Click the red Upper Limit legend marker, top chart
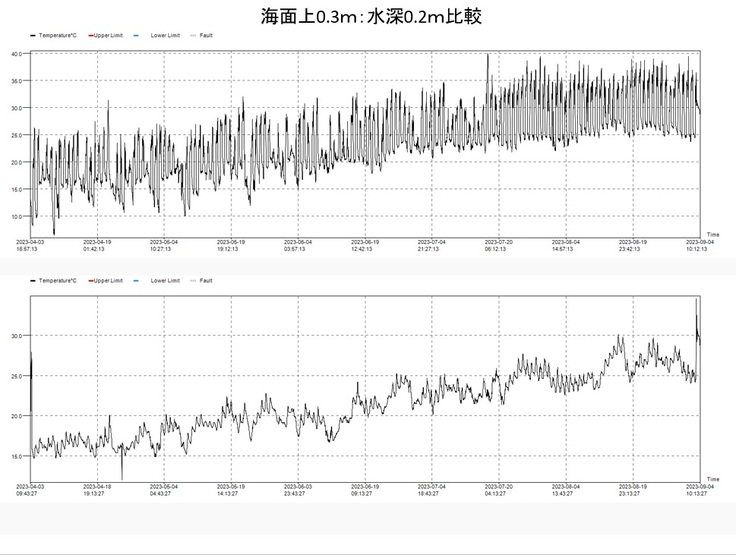 tap(92, 35)
